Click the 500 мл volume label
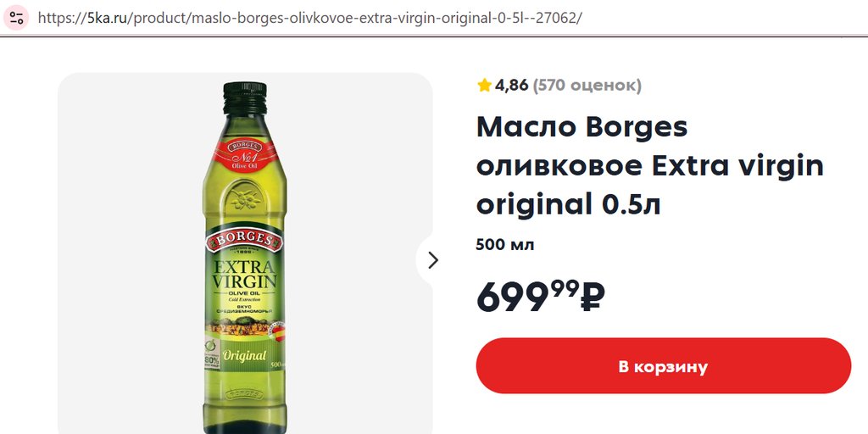 (505, 245)
